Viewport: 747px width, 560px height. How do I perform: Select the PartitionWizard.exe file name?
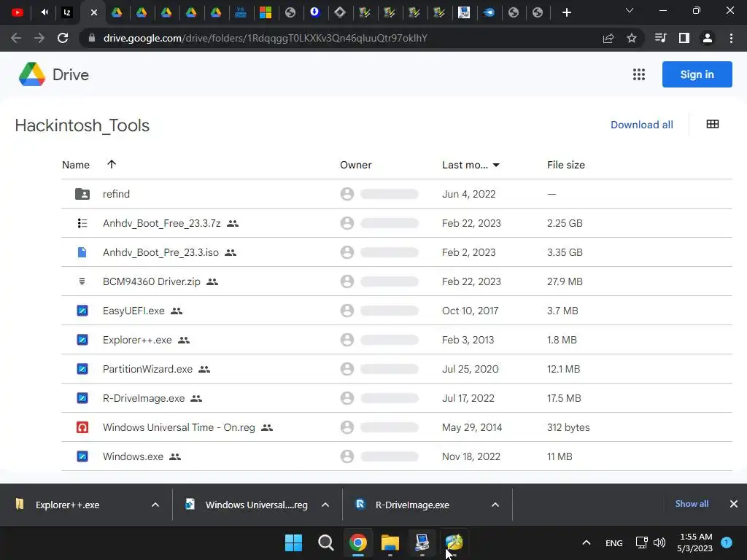(147, 369)
